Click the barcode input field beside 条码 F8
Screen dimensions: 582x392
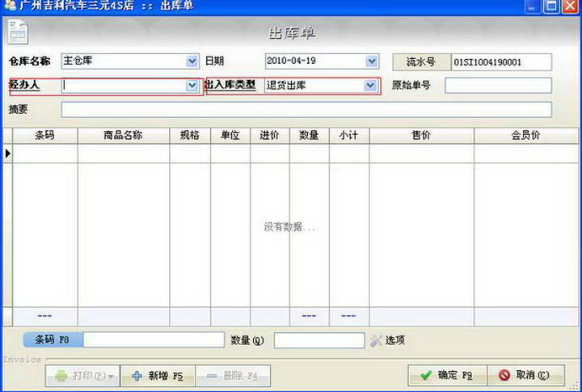tap(154, 339)
